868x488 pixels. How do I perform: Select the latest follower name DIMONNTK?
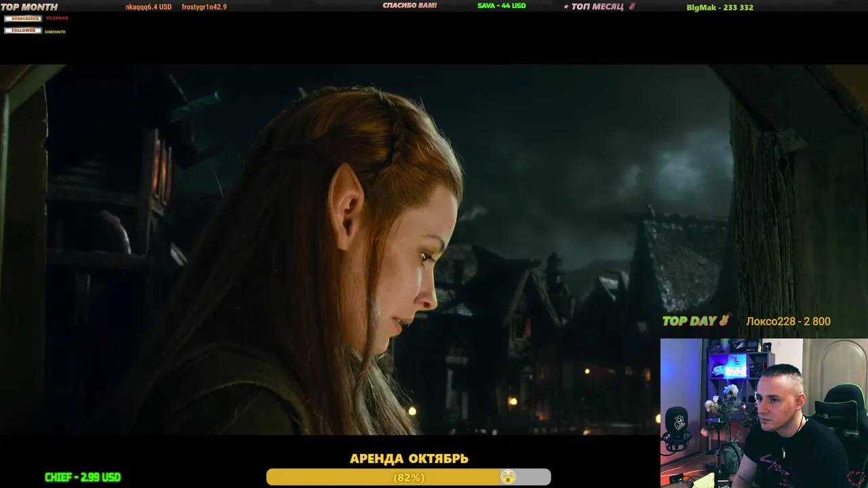56,32
